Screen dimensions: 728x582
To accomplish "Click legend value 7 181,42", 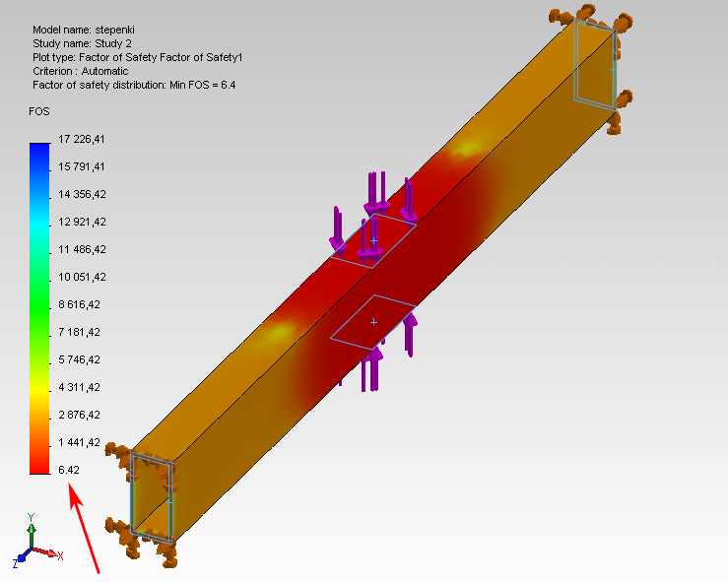I will [x=80, y=332].
